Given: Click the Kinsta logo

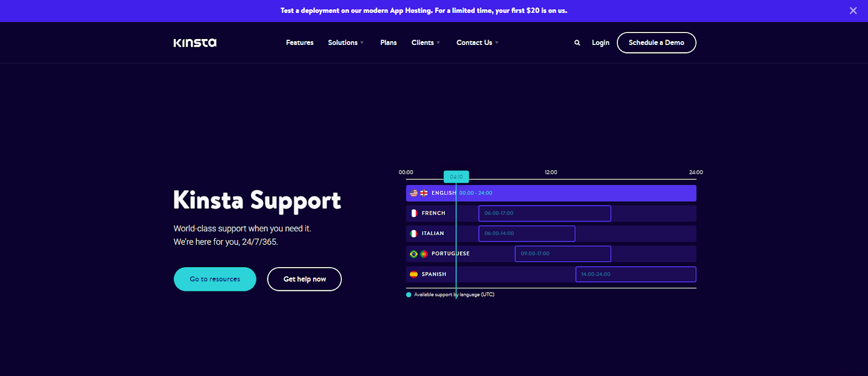Looking at the screenshot, I should pyautogui.click(x=195, y=43).
